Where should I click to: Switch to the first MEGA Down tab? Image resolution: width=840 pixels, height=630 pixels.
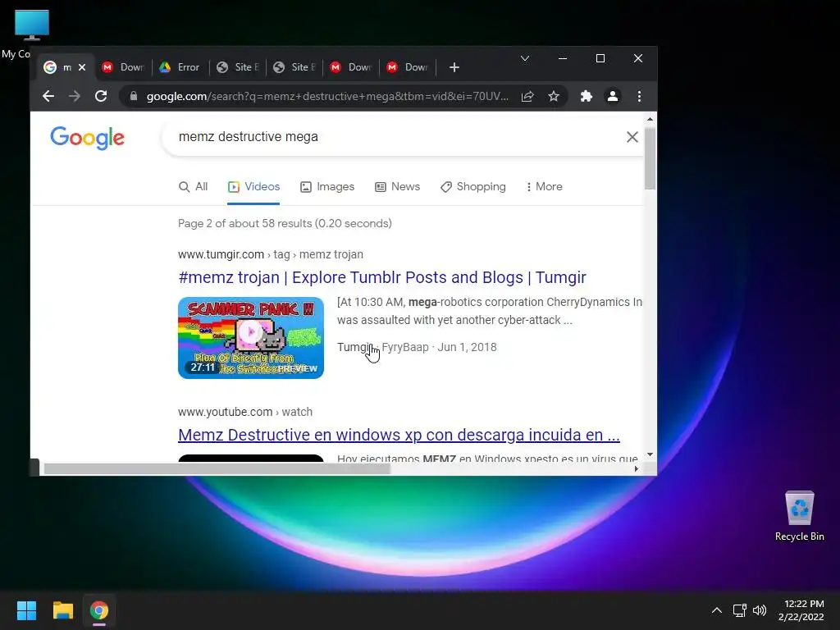point(124,67)
